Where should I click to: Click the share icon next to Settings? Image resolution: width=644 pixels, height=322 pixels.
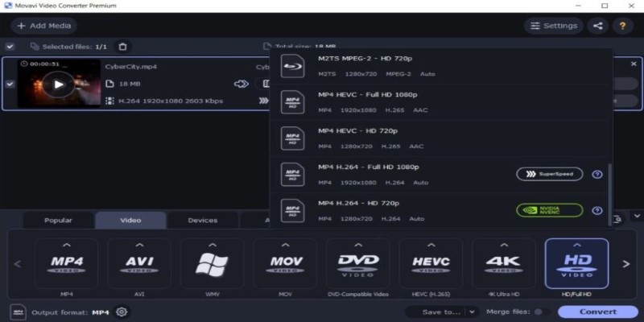tap(597, 26)
